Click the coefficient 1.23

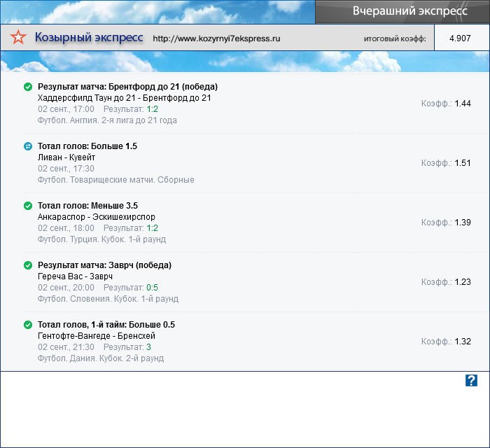(x=463, y=282)
